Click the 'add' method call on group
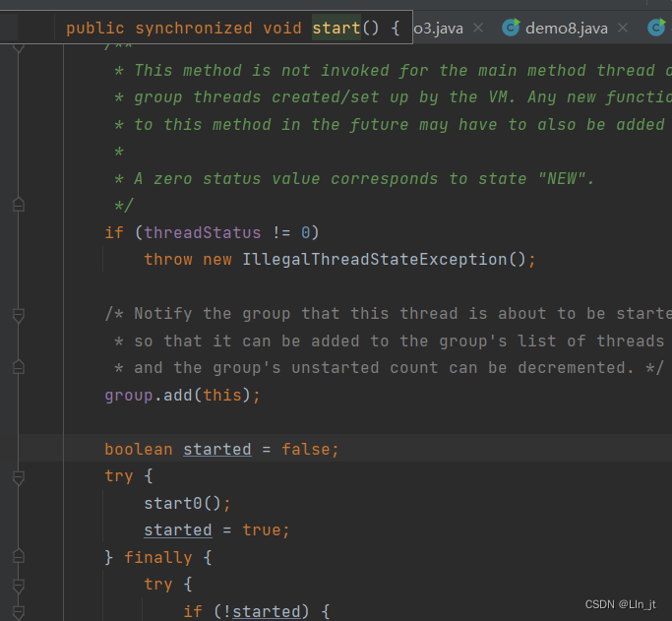The height and width of the screenshot is (621, 672). coord(178,395)
